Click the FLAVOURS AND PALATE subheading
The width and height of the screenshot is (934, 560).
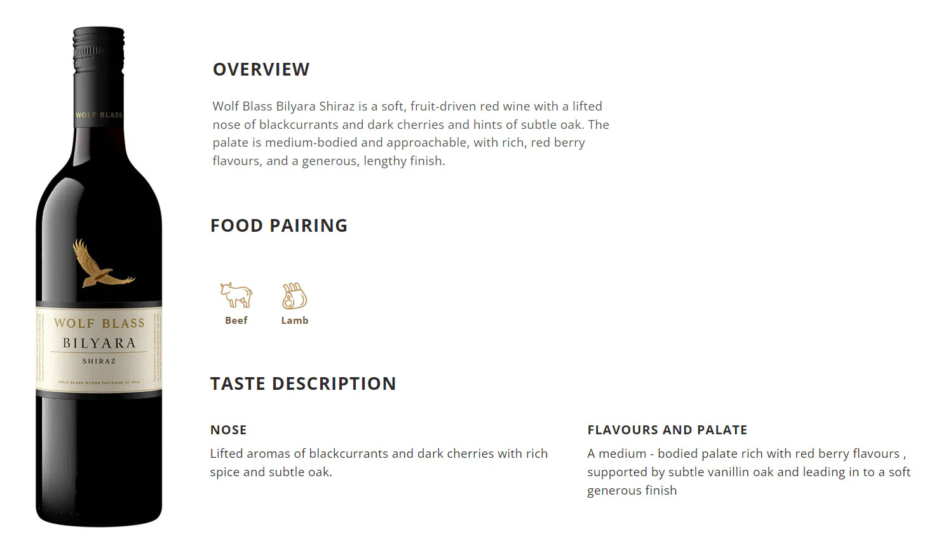click(667, 430)
